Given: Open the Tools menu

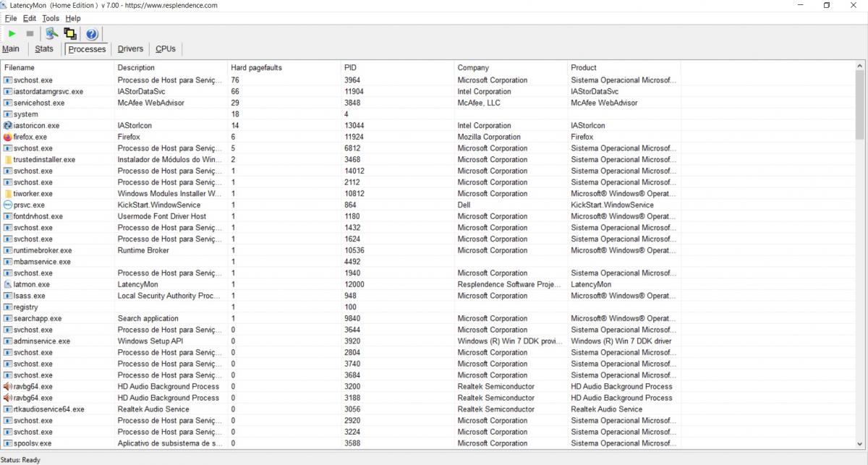Looking at the screenshot, I should [51, 18].
